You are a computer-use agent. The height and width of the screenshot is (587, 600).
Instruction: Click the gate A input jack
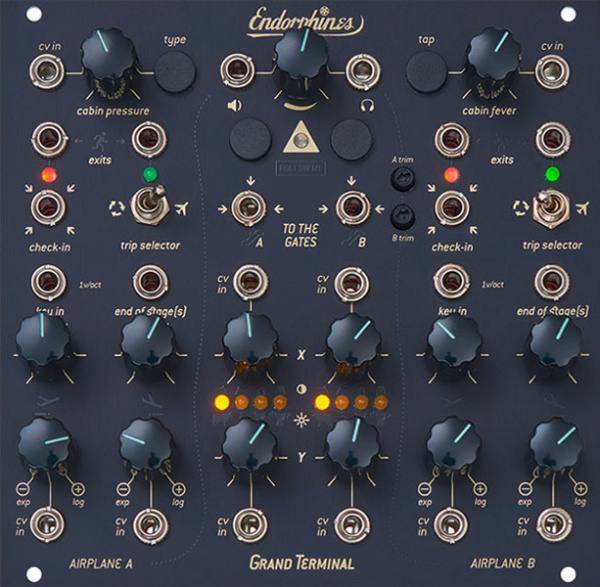point(249,208)
